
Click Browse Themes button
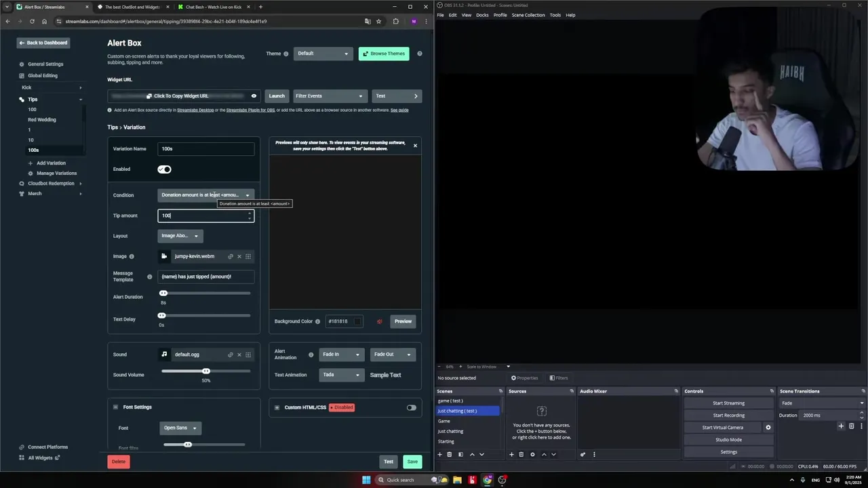[384, 54]
